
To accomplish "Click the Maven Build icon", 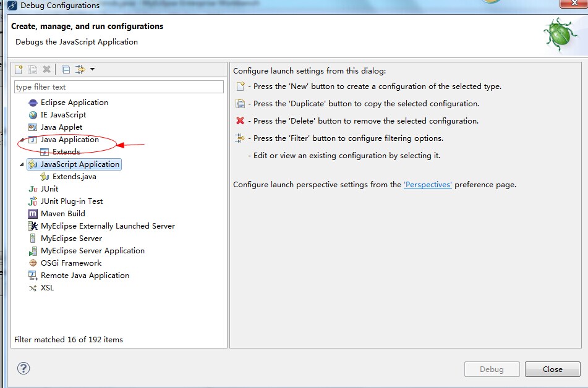I will coord(33,214).
